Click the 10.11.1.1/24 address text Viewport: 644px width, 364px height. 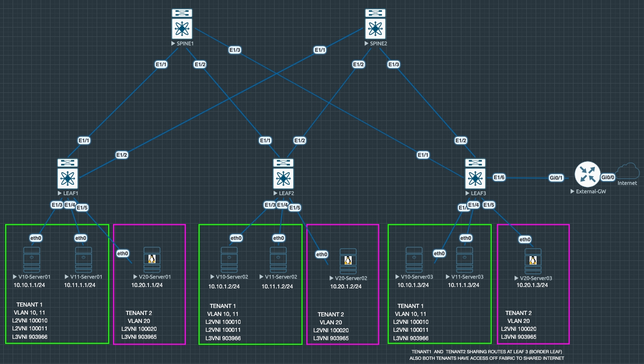[80, 285]
